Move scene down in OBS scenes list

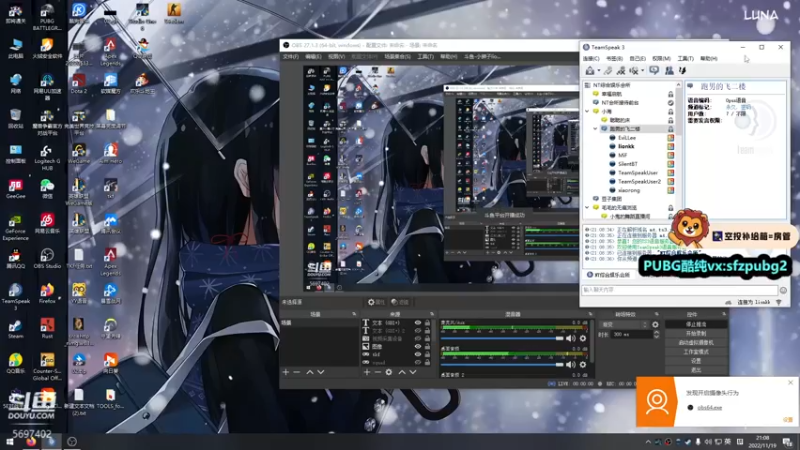point(320,372)
